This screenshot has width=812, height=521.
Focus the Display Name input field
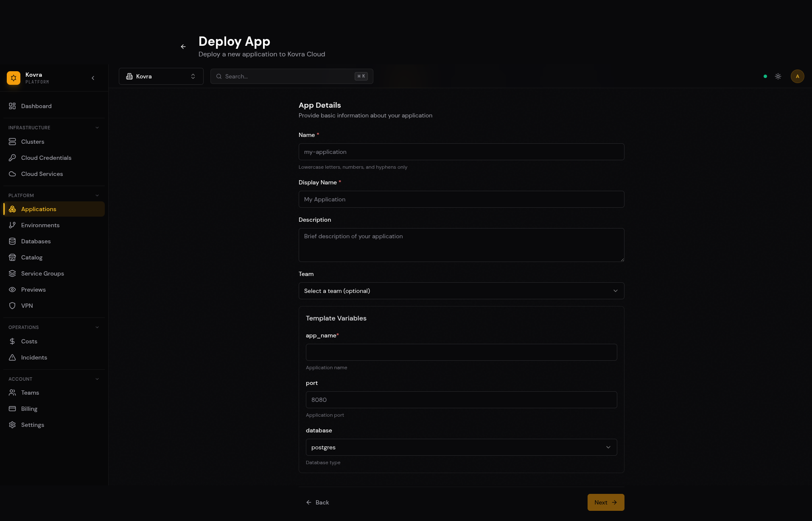(x=461, y=199)
